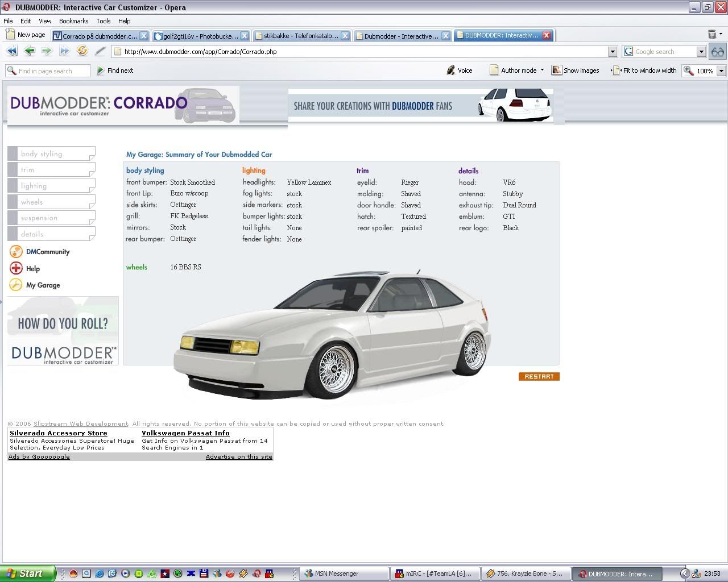Open a New page tab

(26, 35)
